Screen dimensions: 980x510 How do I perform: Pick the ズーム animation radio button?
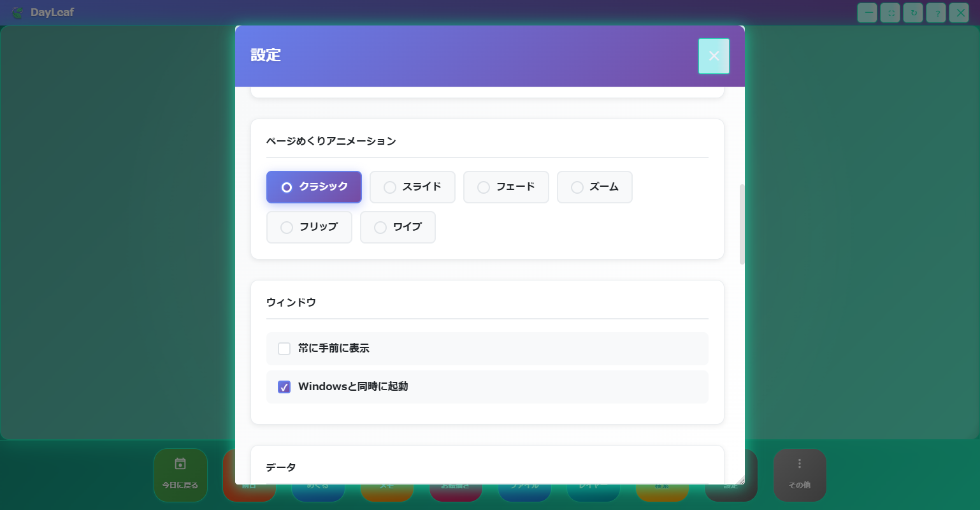click(x=594, y=187)
